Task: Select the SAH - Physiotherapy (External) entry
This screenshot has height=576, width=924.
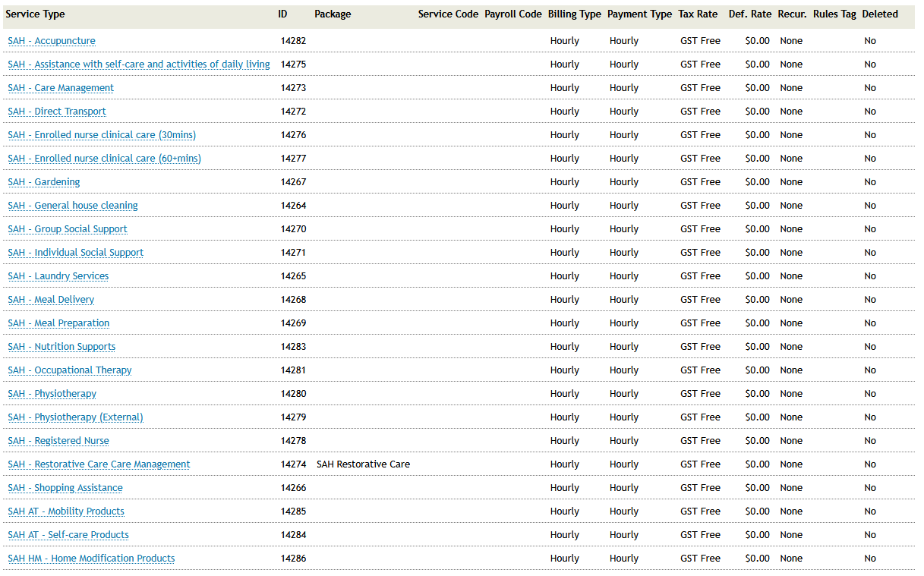Action: (x=75, y=417)
